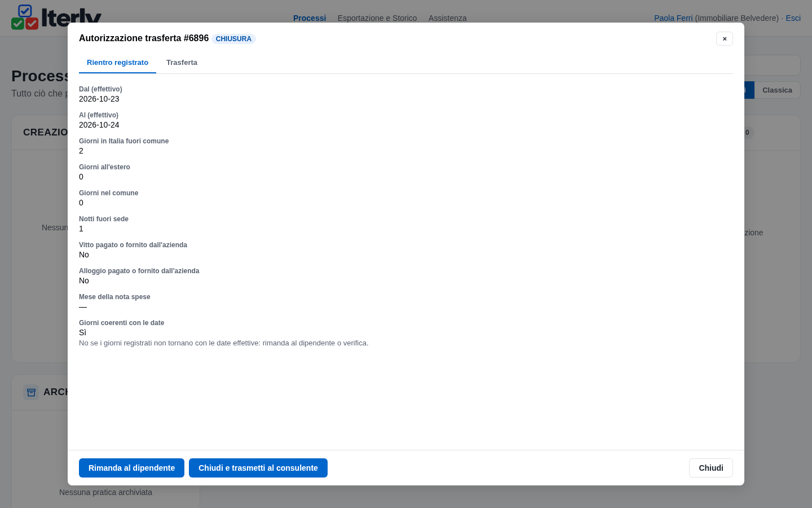The height and width of the screenshot is (508, 812).
Task: Click the archive icon beside ARCH heading
Action: 31,392
